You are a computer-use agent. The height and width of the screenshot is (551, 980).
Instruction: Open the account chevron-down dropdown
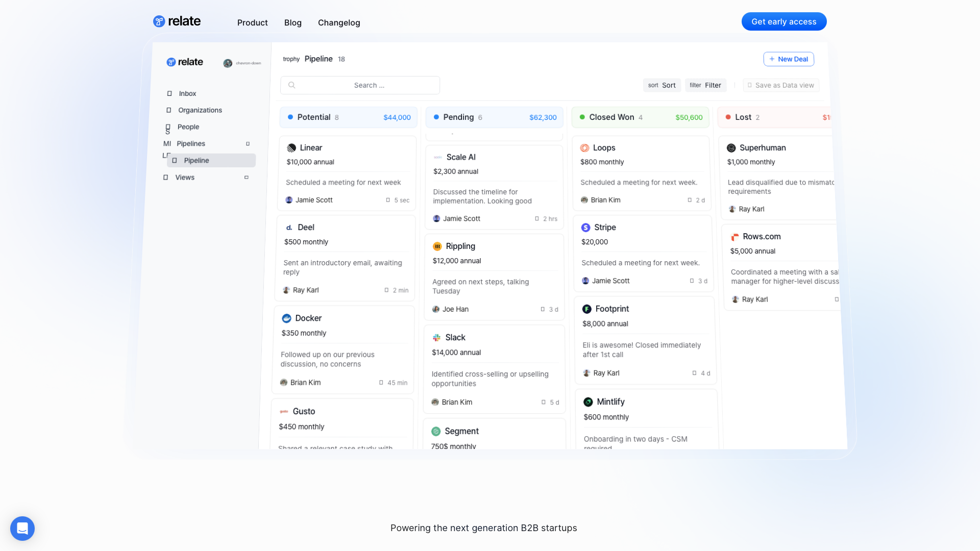(249, 63)
